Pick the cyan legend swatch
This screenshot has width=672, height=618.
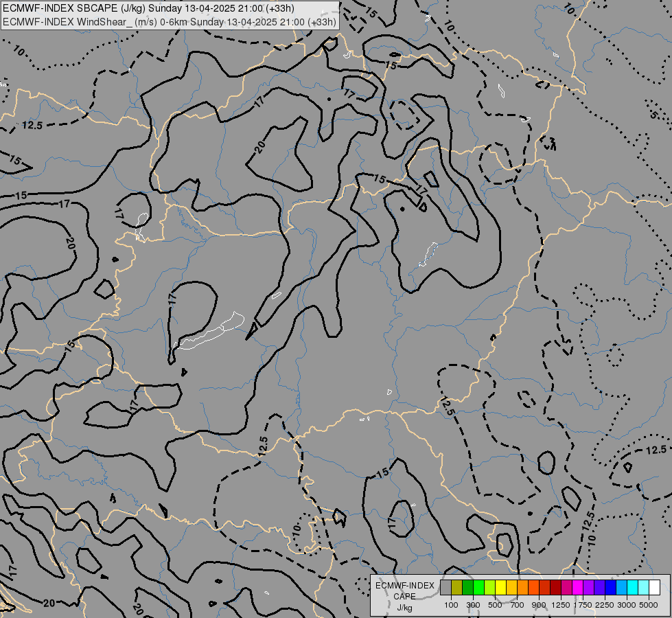[633, 588]
